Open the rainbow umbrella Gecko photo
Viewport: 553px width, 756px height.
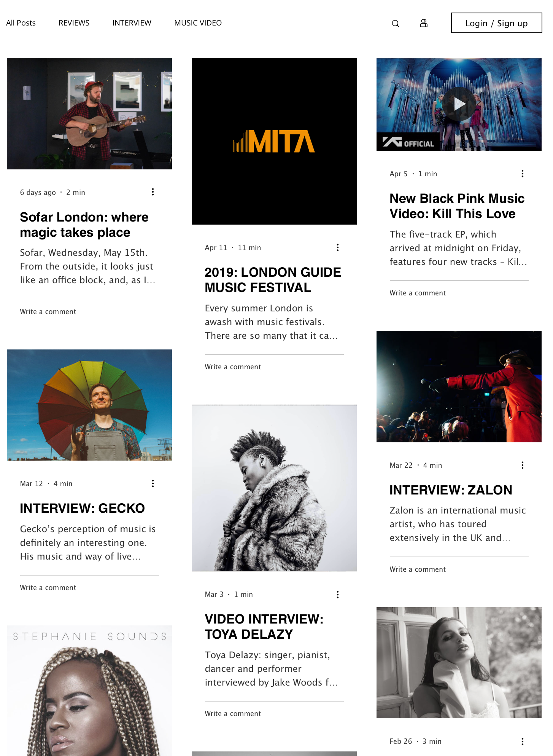(89, 405)
